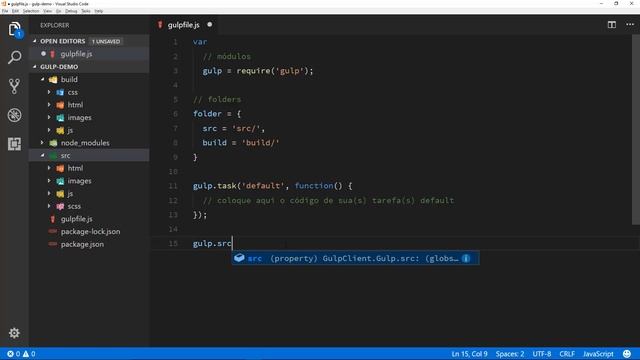The width and height of the screenshot is (640, 360).
Task: Click the editor vertical scrollbar
Action: [x=636, y=130]
